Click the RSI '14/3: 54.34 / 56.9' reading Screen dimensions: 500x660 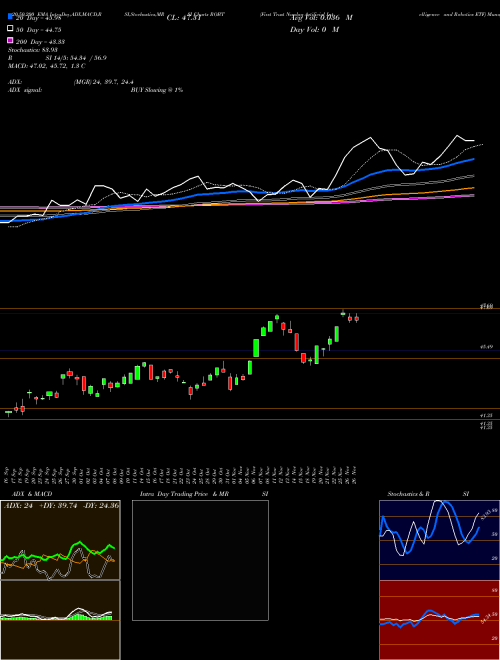[x=76, y=58]
